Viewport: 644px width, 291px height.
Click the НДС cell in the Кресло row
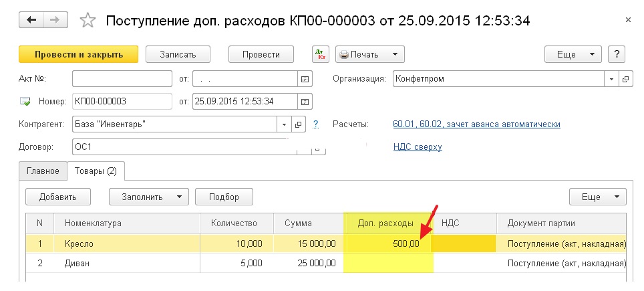pos(465,244)
